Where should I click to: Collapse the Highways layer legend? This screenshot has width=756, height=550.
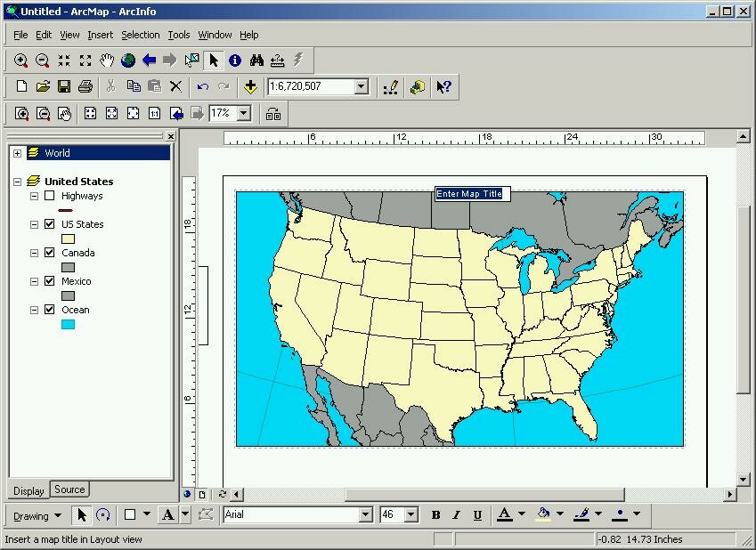pos(34,196)
